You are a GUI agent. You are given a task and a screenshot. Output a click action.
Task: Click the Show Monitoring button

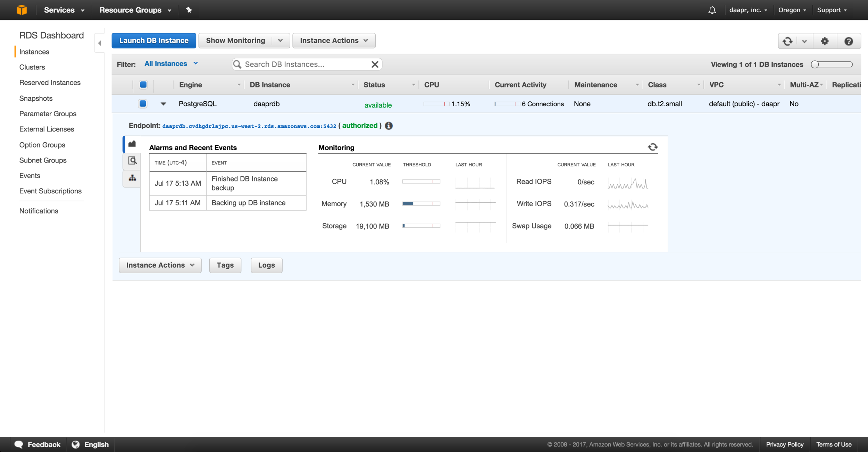[236, 41]
